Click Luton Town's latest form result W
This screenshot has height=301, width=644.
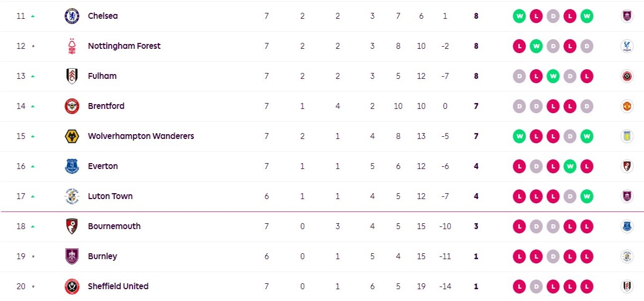pos(587,196)
